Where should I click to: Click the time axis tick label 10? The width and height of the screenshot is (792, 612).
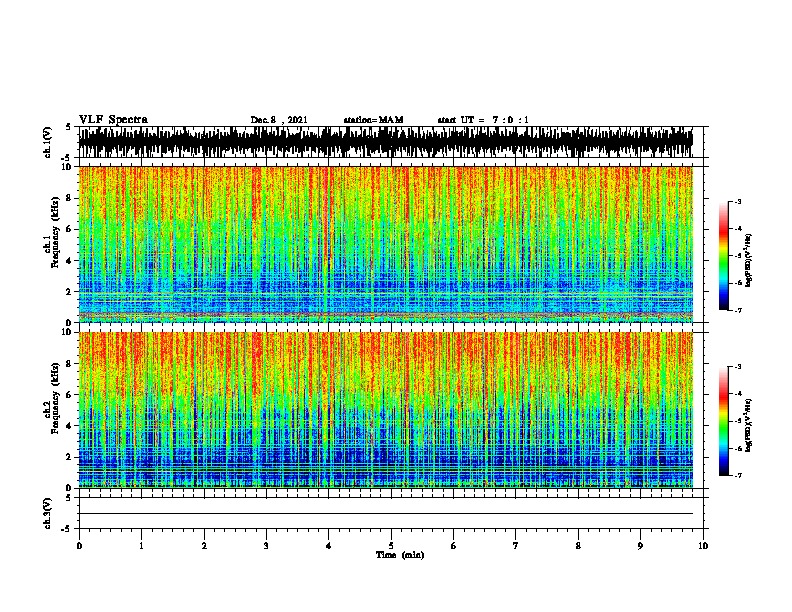(703, 546)
